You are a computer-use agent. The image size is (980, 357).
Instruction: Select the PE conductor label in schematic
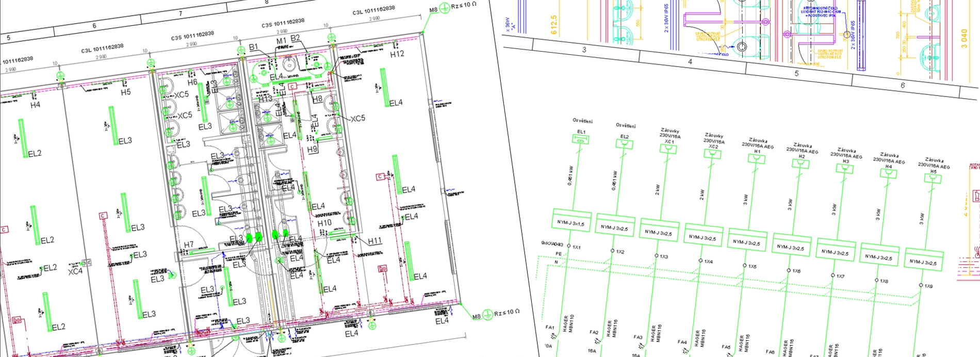click(x=558, y=254)
